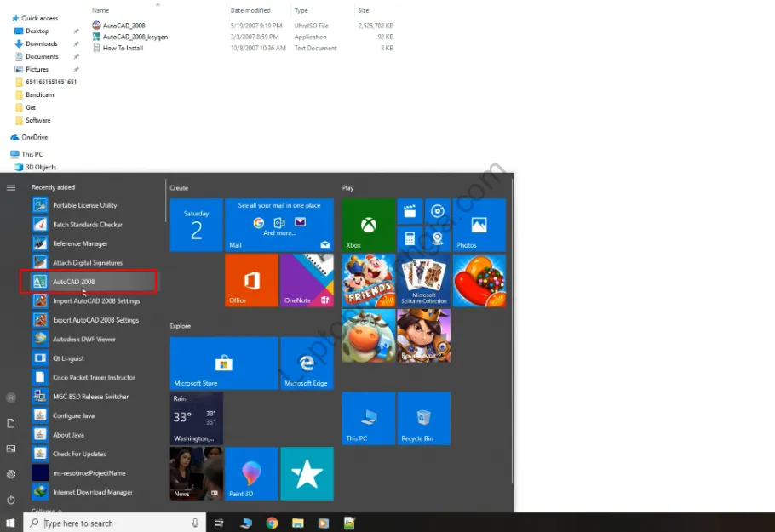Select Autodesk DWF Viewer entry
The height and width of the screenshot is (532, 775).
click(83, 339)
